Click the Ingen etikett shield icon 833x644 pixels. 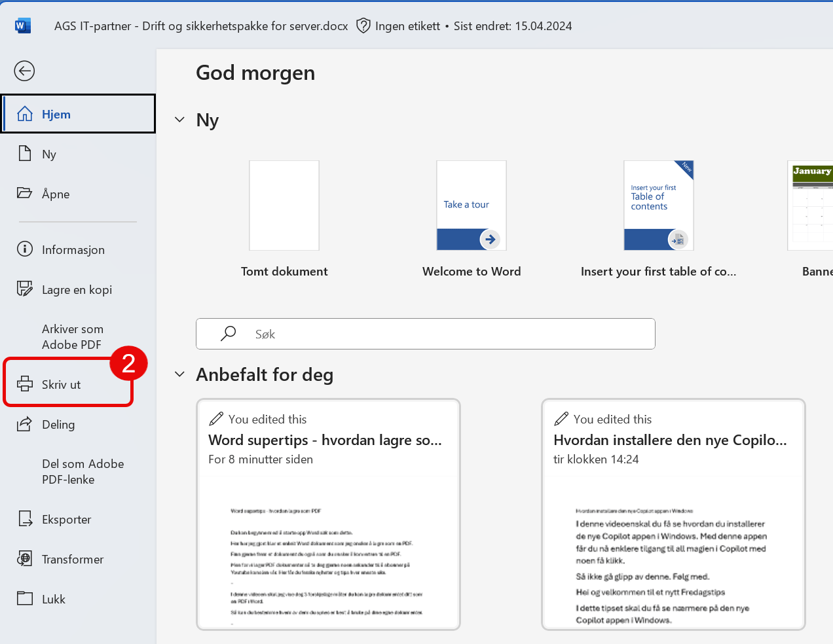363,26
